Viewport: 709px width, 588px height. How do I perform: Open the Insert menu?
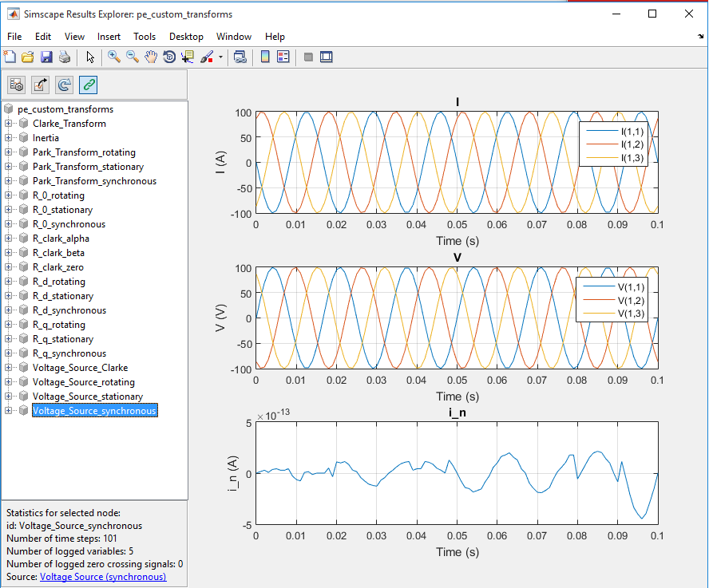(x=109, y=37)
